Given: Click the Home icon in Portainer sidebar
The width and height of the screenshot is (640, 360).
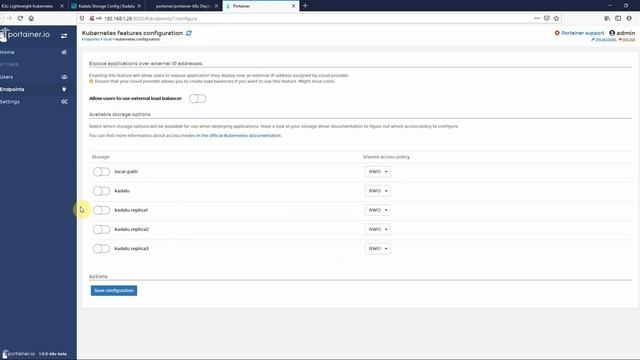Looking at the screenshot, I should pyautogui.click(x=64, y=52).
